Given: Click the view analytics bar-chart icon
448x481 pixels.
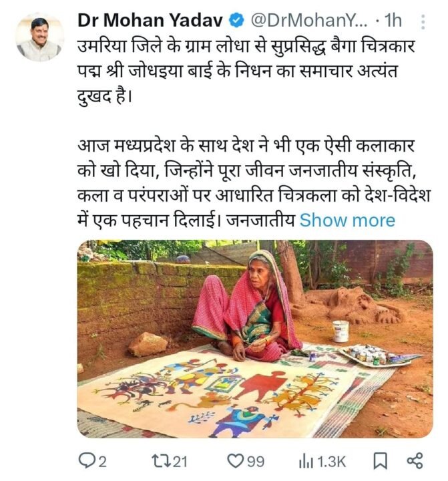Looking at the screenshot, I should 306,461.
